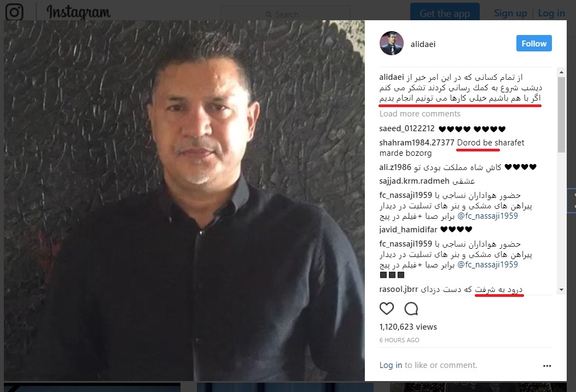Image resolution: width=576 pixels, height=392 pixels.
Task: Open the three-dot more options menu
Action: (x=547, y=366)
